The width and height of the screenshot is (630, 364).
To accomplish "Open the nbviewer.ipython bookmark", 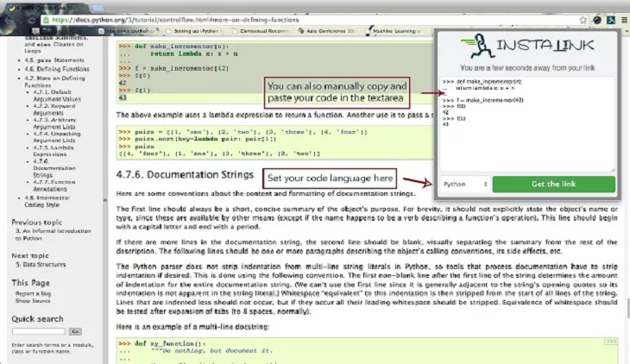I will (129, 31).
